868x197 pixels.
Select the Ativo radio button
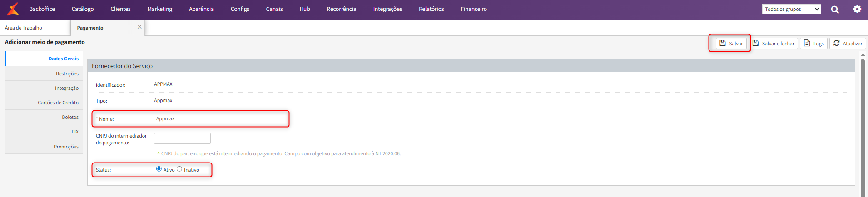pyautogui.click(x=159, y=169)
